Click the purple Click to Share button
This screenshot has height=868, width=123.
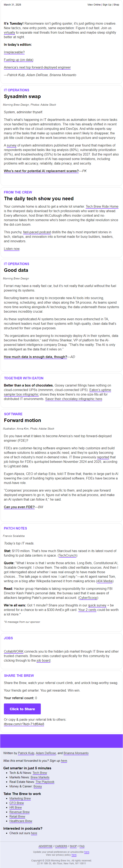22,709
